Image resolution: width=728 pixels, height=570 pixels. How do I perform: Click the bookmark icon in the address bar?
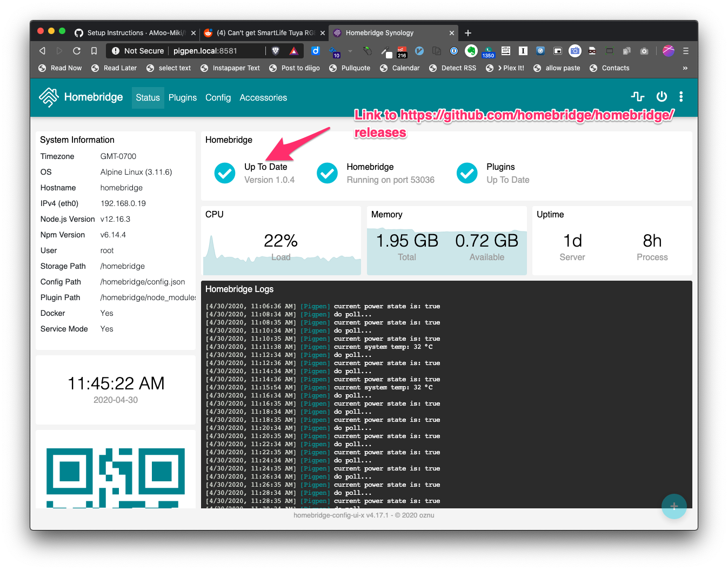(x=93, y=50)
